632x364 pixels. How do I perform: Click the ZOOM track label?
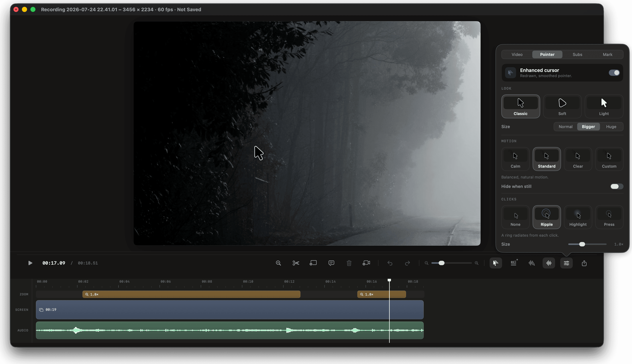tap(24, 294)
